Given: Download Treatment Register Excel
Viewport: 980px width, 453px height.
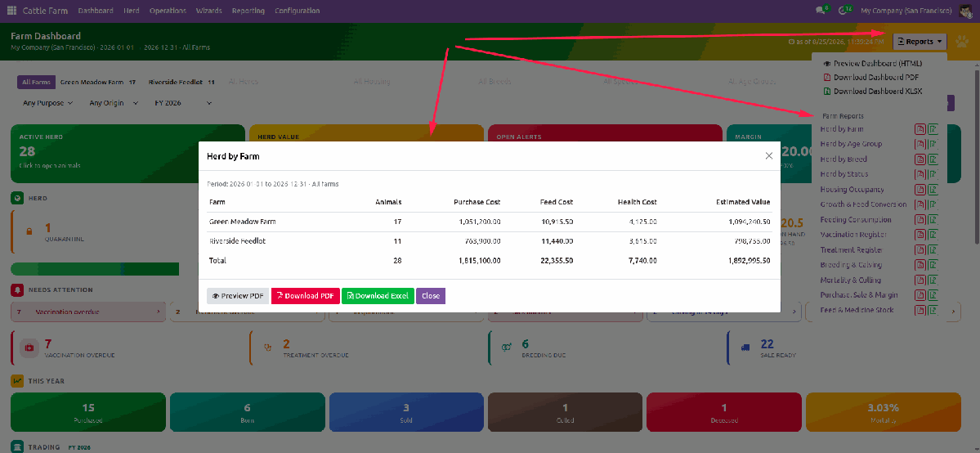Looking at the screenshot, I should click(x=933, y=249).
